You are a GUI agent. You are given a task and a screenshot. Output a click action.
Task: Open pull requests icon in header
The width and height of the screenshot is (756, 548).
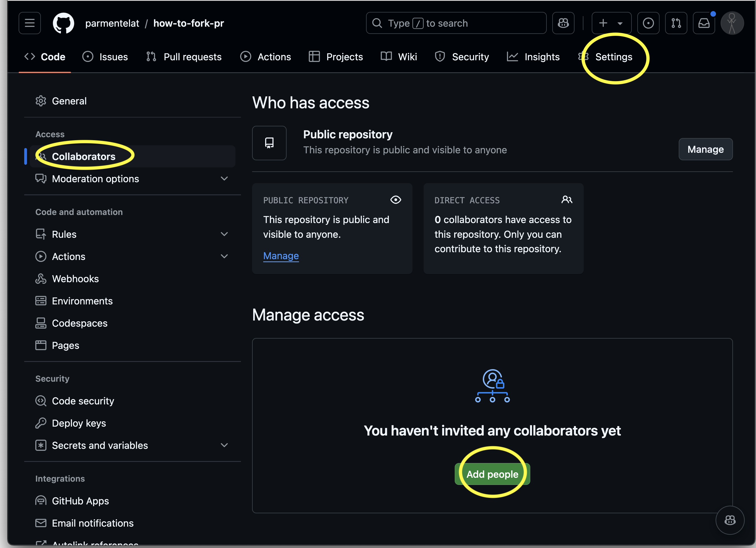pyautogui.click(x=676, y=23)
